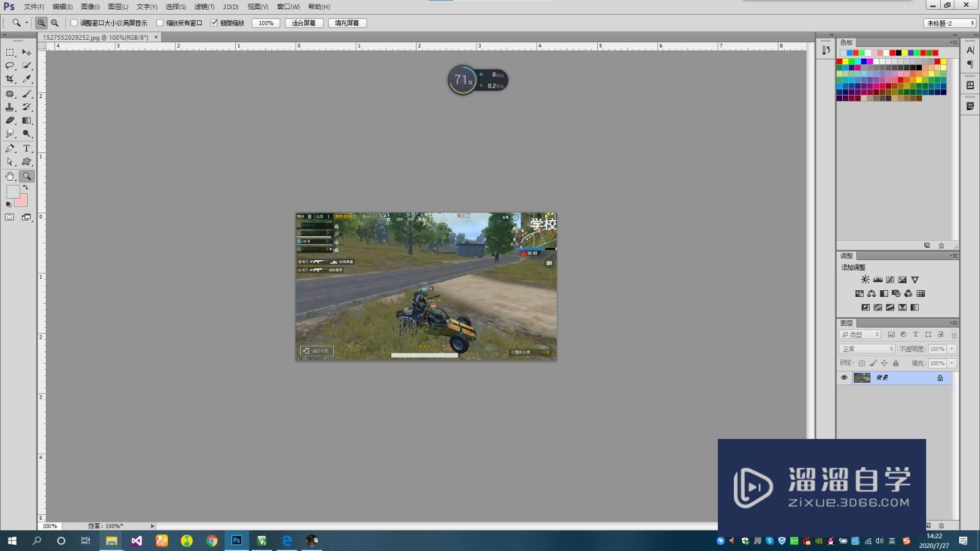
Task: Click the 100% zoom button
Action: [x=266, y=23]
